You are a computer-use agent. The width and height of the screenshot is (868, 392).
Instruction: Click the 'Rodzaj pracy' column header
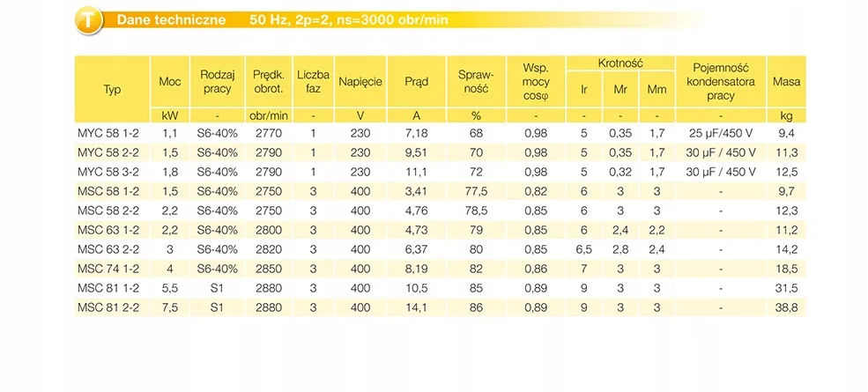217,82
